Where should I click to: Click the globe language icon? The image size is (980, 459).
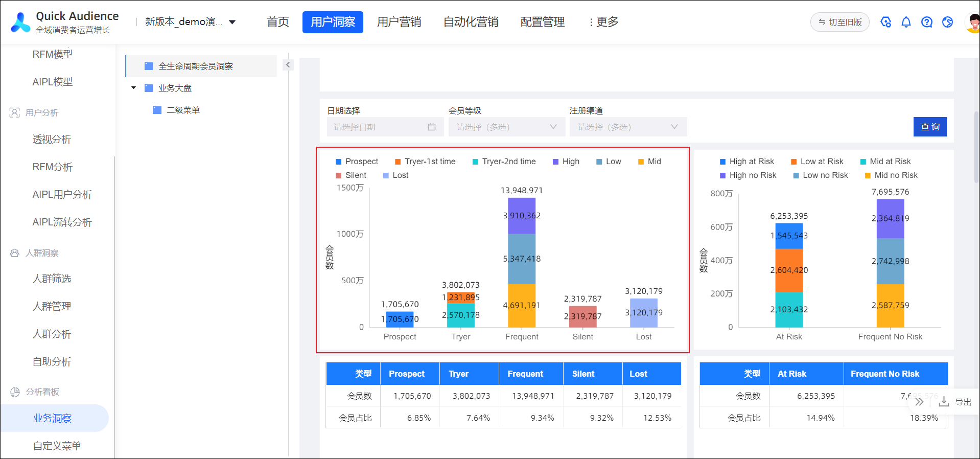point(947,22)
